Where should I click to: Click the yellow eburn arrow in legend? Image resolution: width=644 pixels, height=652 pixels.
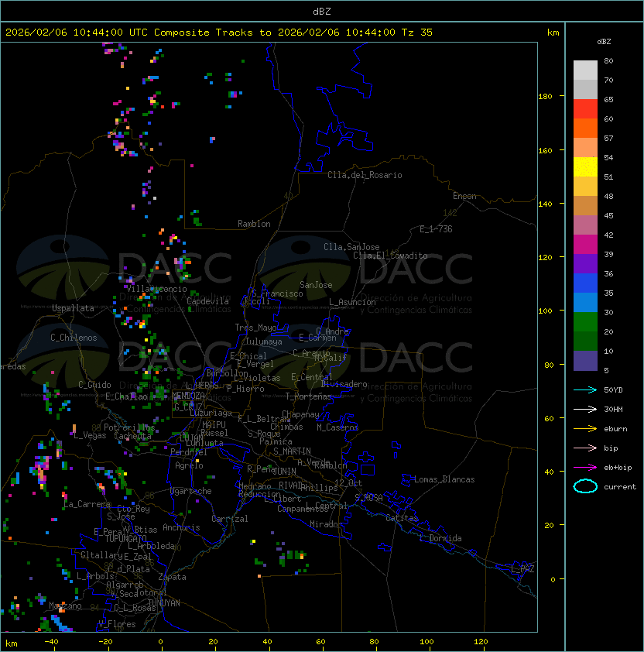pos(585,429)
